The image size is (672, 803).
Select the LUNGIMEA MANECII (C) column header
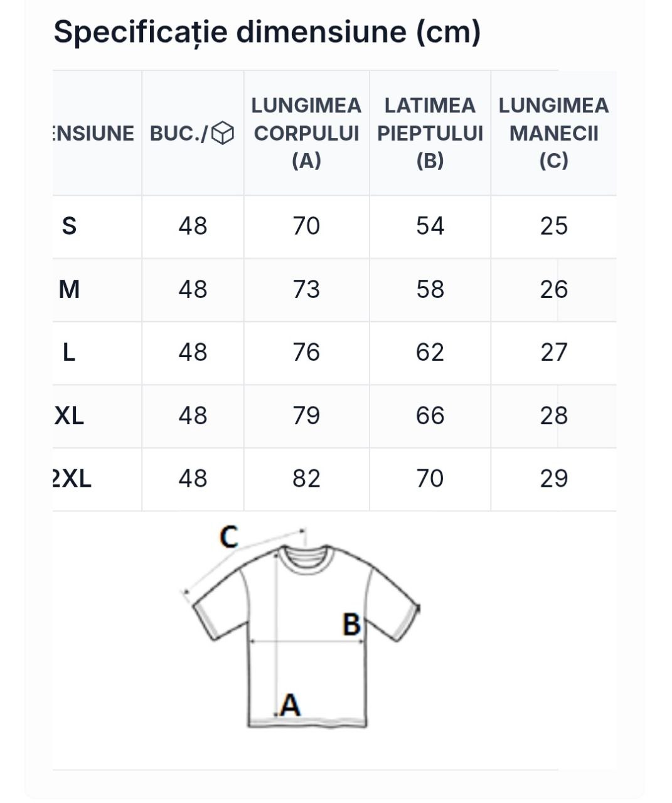554,133
